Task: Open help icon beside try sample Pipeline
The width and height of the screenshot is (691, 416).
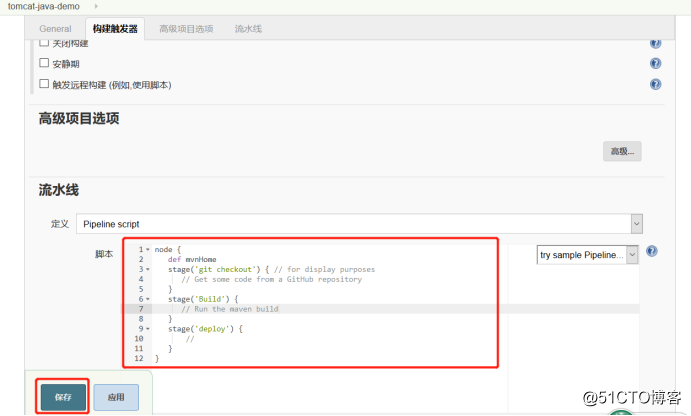Action: (652, 251)
